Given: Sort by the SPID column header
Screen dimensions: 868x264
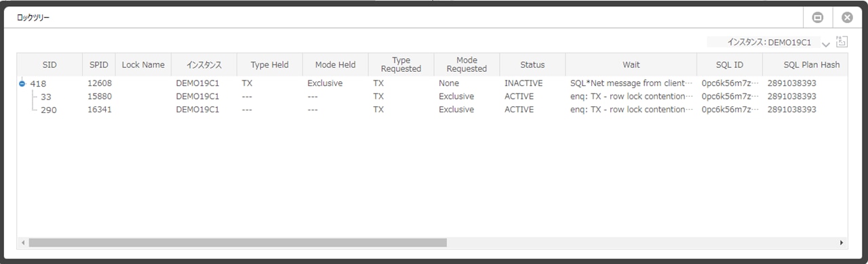Looking at the screenshot, I should [x=99, y=65].
